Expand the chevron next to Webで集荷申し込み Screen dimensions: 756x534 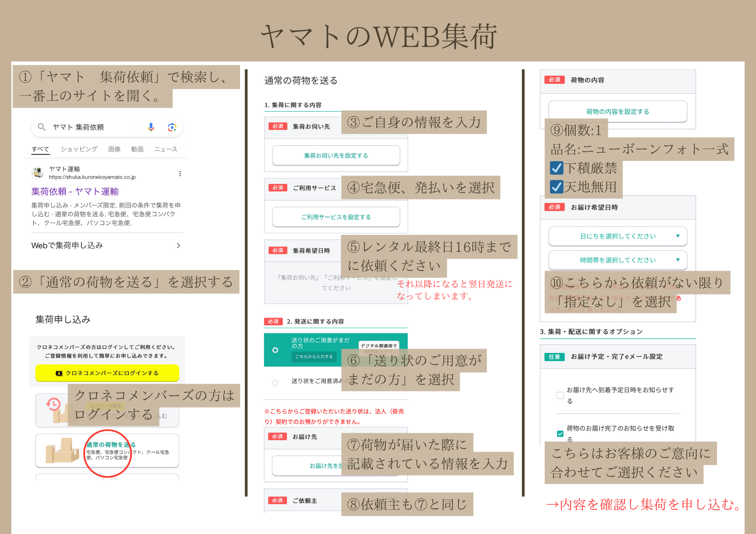(x=178, y=245)
